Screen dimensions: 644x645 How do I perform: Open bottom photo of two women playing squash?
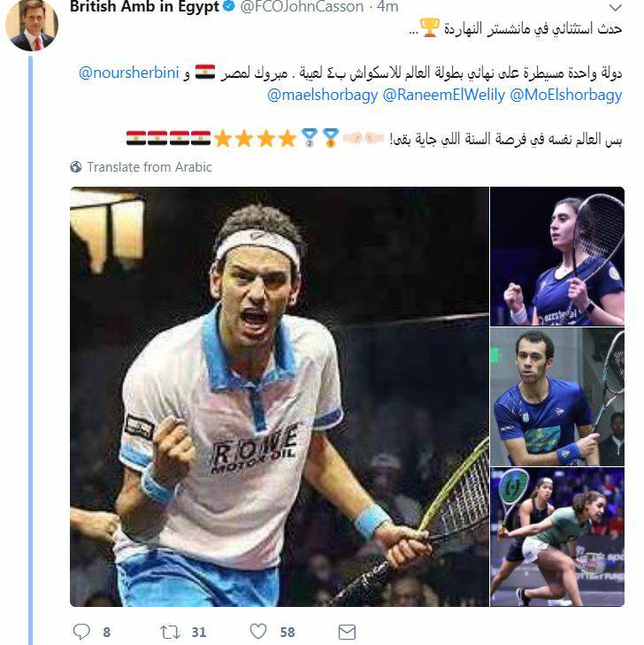click(x=557, y=537)
